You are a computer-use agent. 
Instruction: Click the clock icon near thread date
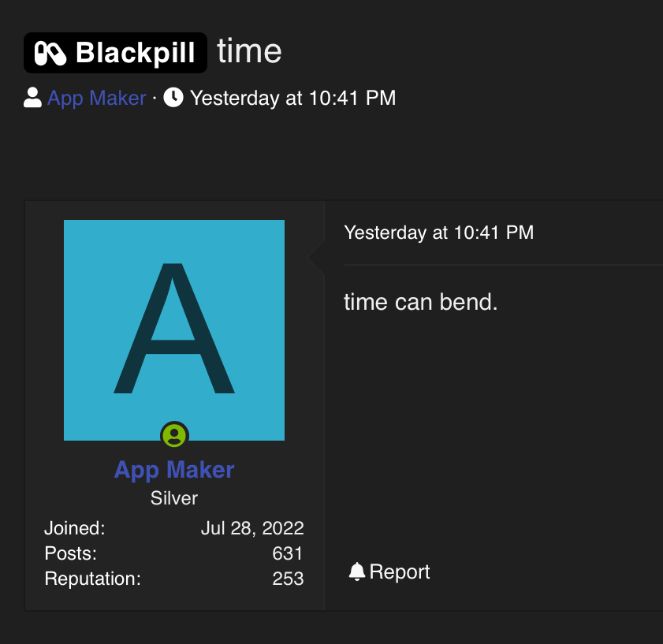[x=173, y=97]
